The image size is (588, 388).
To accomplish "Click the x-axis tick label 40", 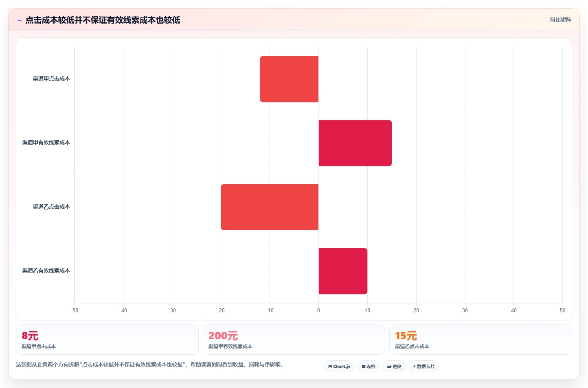I will pos(514,310).
